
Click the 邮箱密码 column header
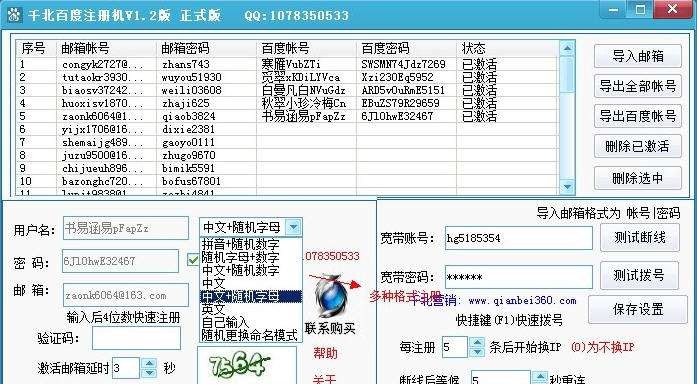pyautogui.click(x=206, y=48)
